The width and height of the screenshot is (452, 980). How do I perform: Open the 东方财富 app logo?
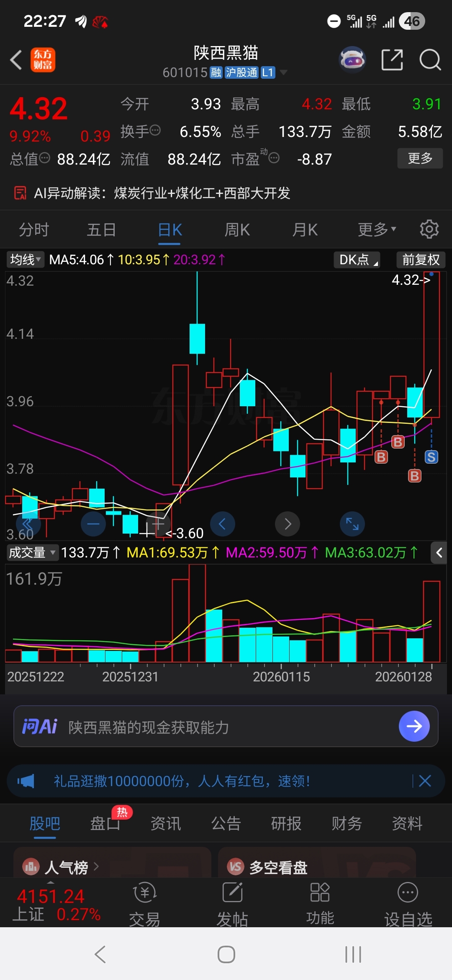click(43, 59)
